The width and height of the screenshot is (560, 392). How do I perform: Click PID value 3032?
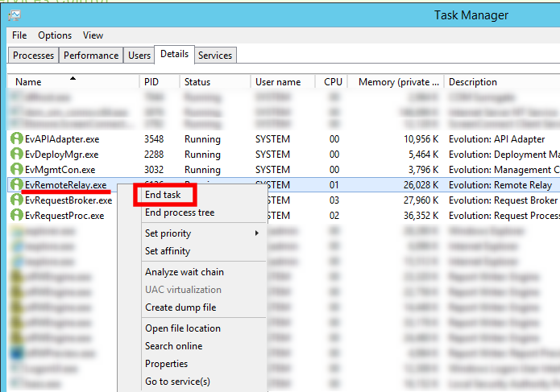tap(154, 170)
